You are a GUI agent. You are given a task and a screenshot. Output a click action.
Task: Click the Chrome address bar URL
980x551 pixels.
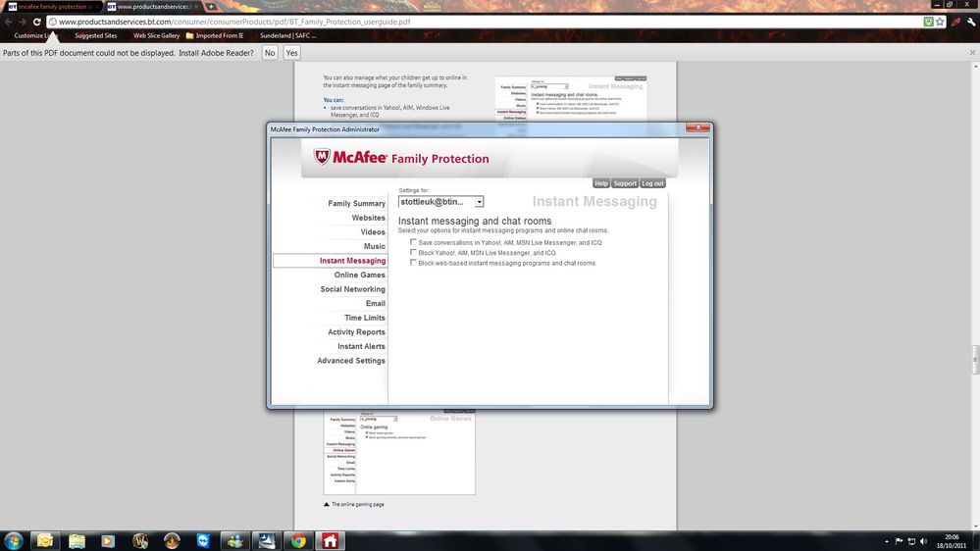click(x=234, y=22)
